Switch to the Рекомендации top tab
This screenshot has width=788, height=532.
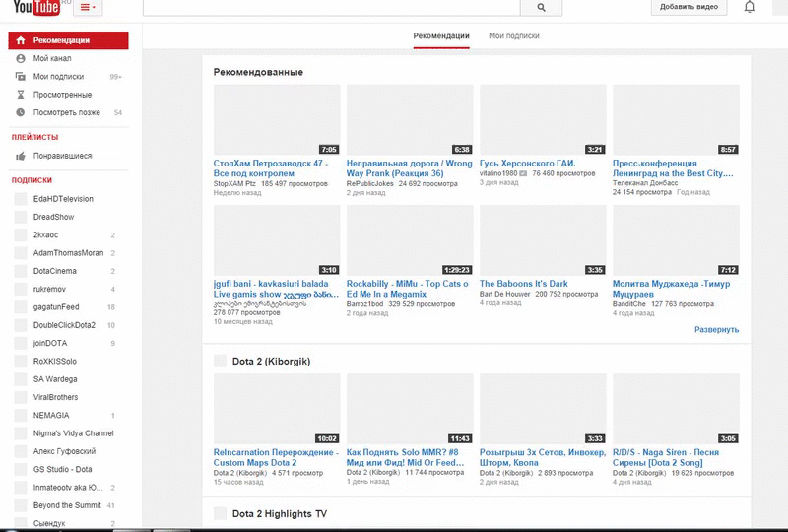pyautogui.click(x=441, y=36)
